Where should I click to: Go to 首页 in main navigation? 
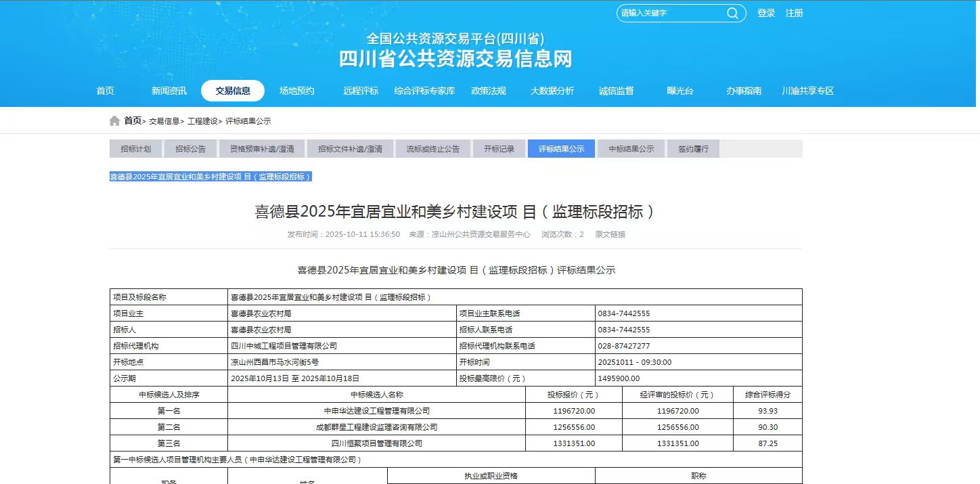point(105,91)
